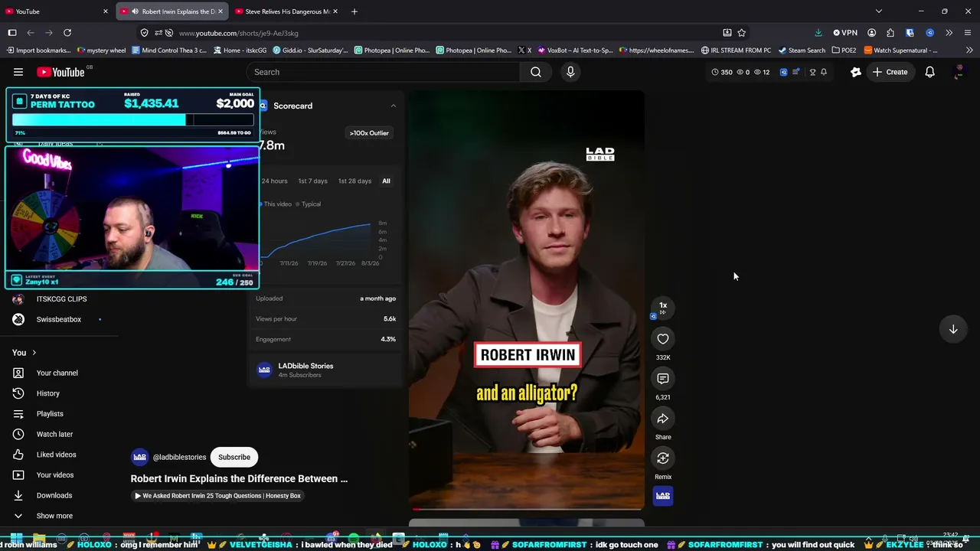Open Downloads in the YouTube sidebar

point(54,495)
